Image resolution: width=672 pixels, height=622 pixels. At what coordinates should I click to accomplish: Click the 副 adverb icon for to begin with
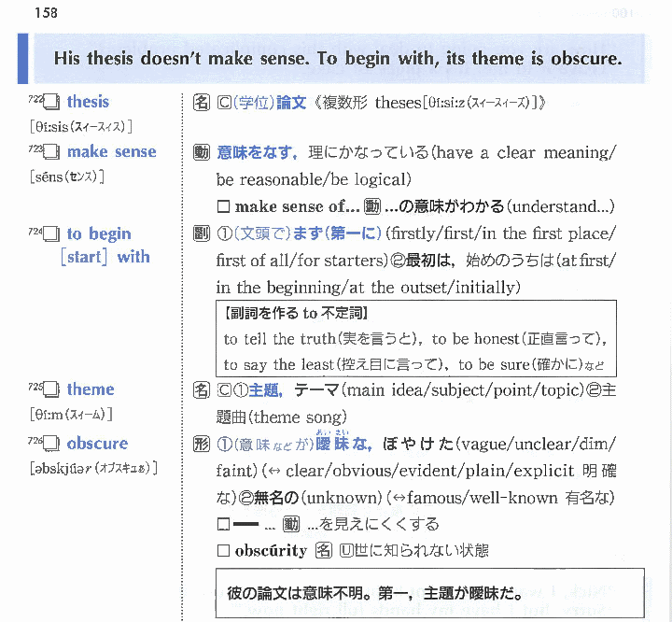pos(202,233)
